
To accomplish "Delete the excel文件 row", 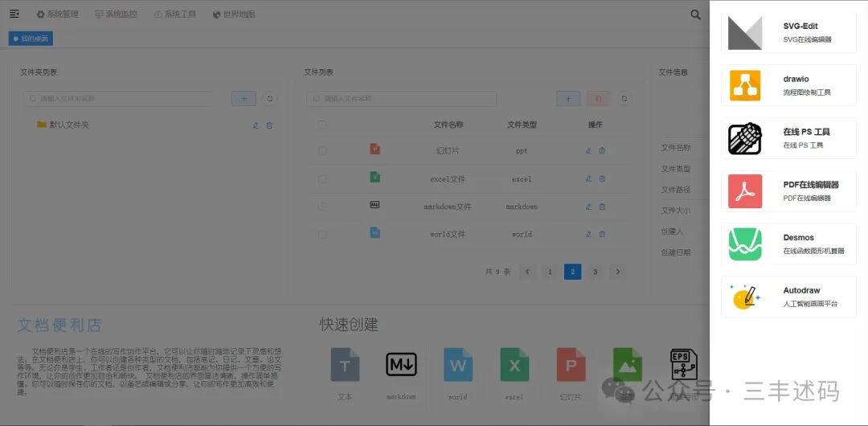I will (x=602, y=179).
